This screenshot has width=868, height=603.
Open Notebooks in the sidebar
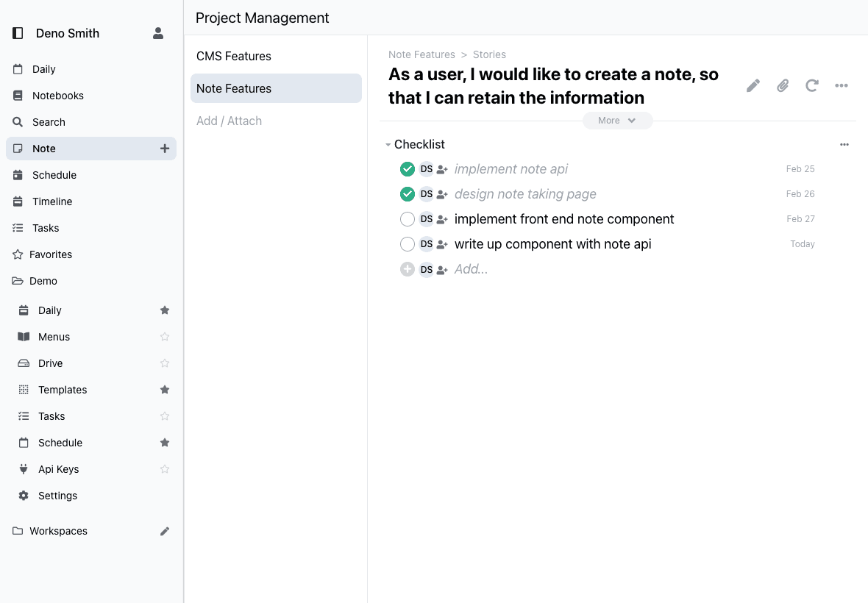pos(91,96)
